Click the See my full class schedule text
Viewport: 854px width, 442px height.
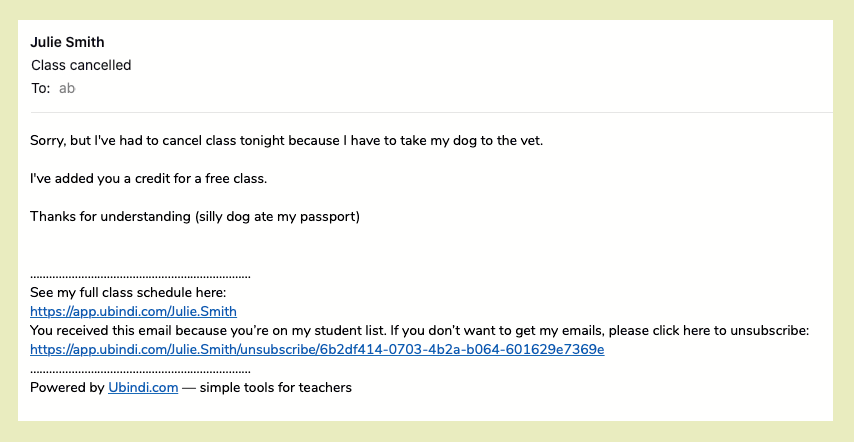129,292
